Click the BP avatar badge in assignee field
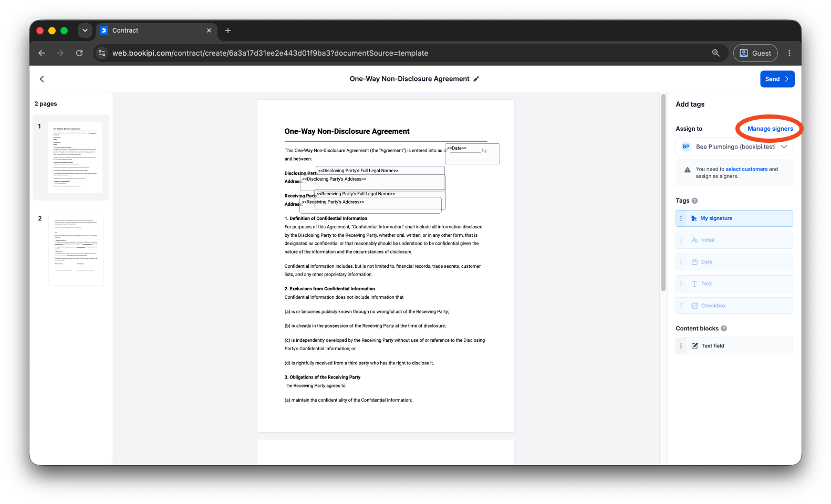The image size is (831, 504). [x=686, y=147]
